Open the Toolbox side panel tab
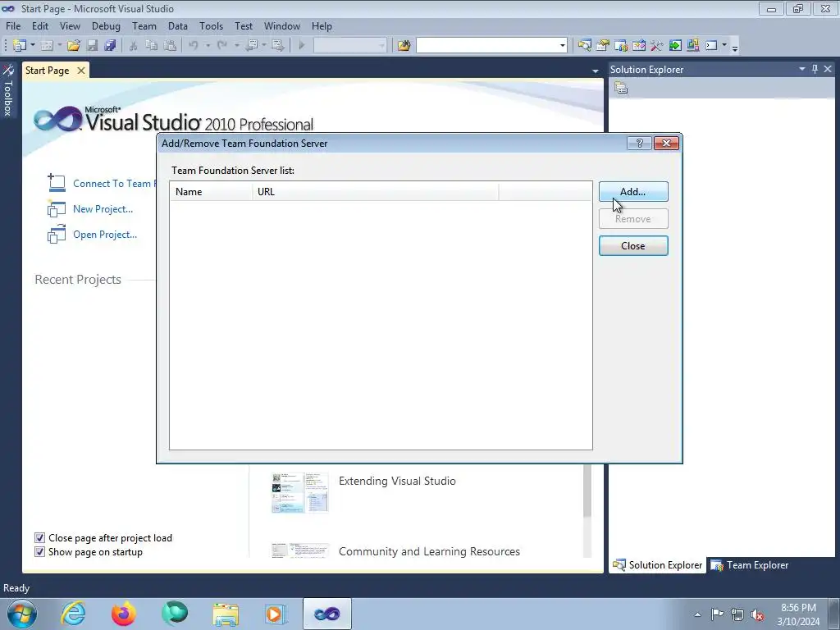The height and width of the screenshot is (630, 840). pos(8,91)
